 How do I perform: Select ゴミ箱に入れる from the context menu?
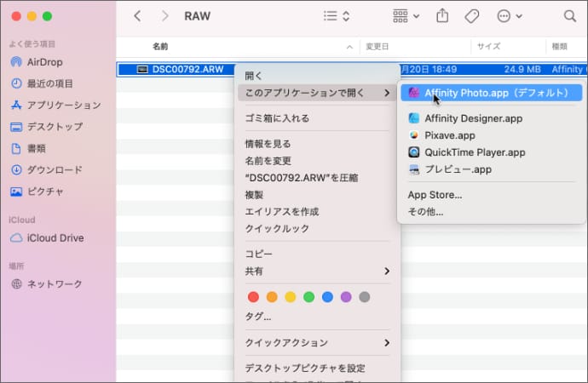tap(277, 118)
